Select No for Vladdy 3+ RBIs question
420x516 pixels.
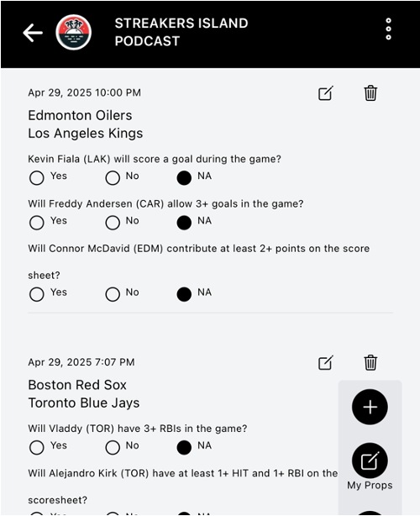point(113,448)
